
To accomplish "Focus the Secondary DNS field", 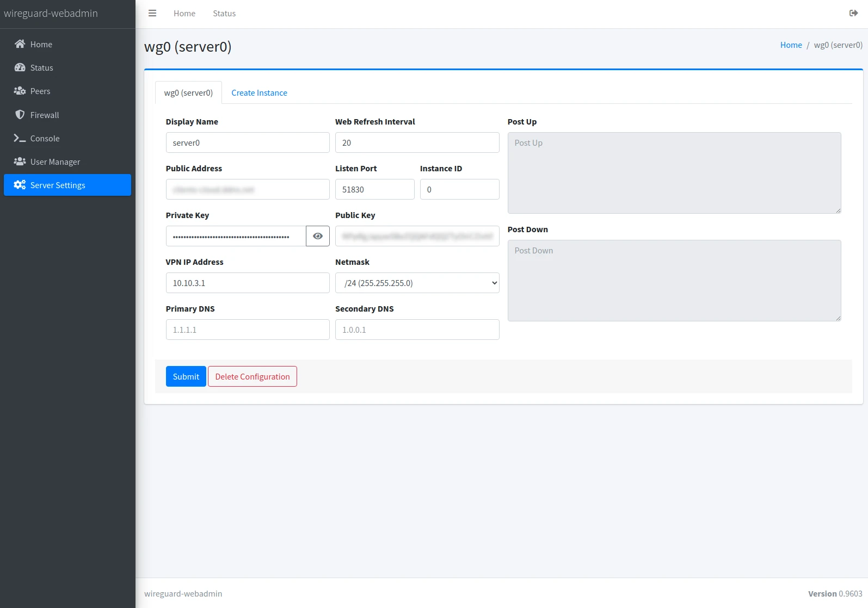I will (x=417, y=330).
